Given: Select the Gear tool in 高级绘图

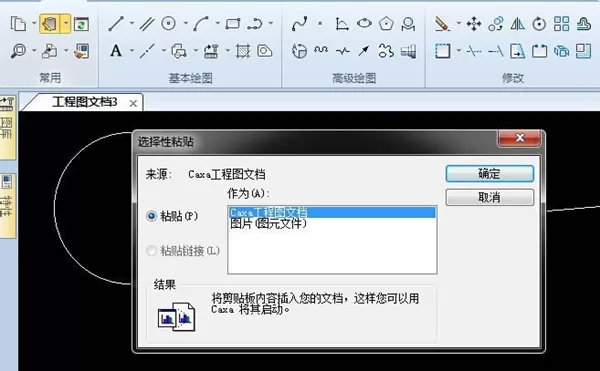Looking at the screenshot, I should [386, 51].
